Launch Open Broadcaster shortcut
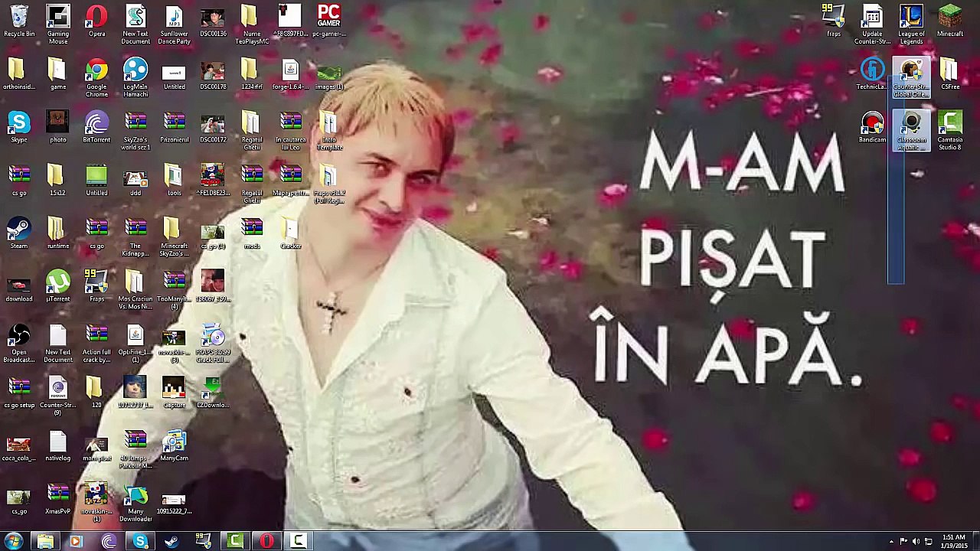Viewport: 980px width, 551px height. pos(19,343)
